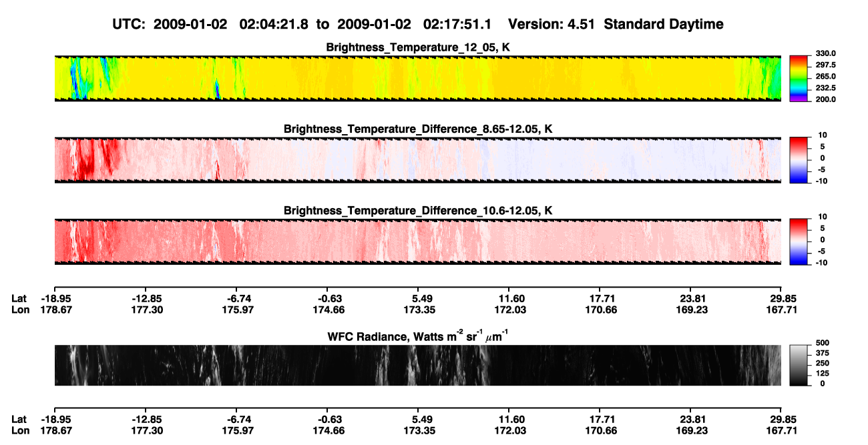Click the '125' label on the WFC colorbar

pos(823,373)
